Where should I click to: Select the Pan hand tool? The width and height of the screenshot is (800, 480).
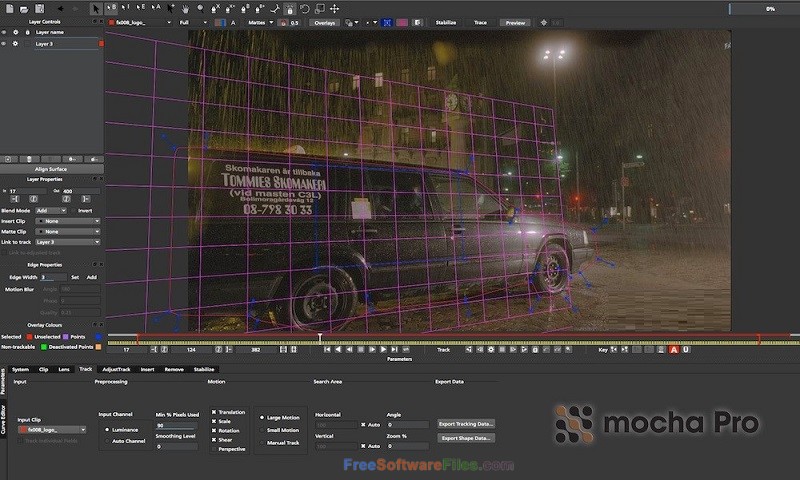pos(185,9)
